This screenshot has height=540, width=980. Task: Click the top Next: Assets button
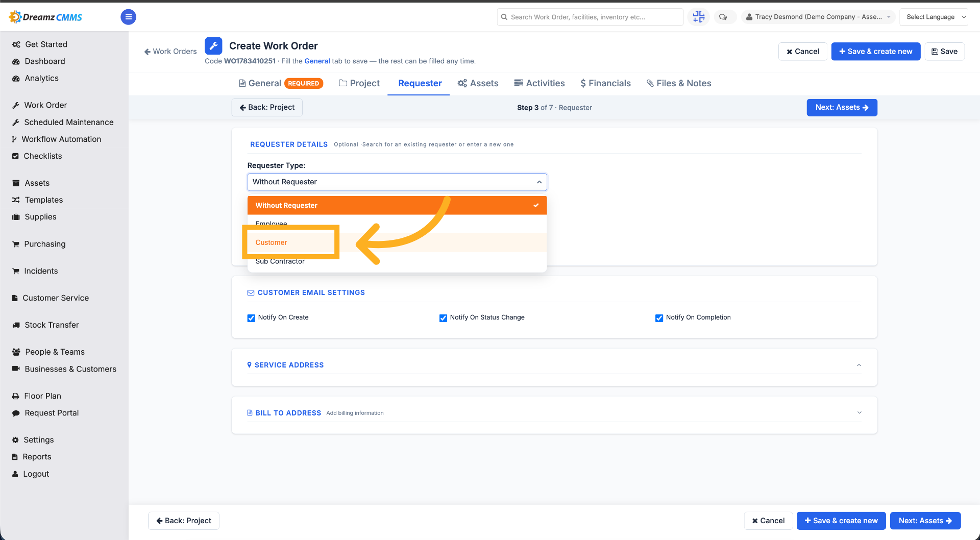[x=842, y=108]
